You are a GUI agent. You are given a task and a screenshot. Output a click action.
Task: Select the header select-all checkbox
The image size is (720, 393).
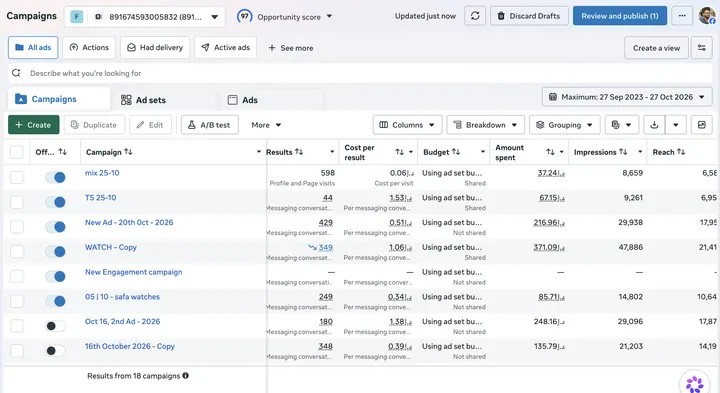17,152
